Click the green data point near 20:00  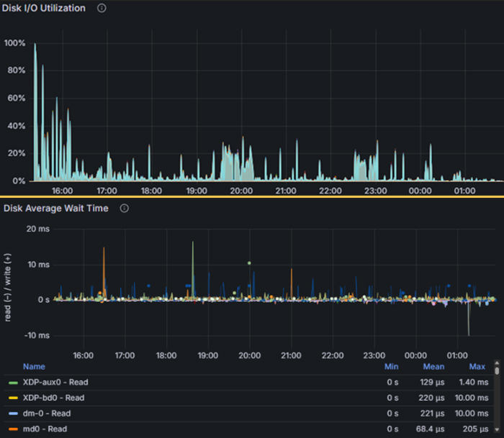click(x=249, y=263)
